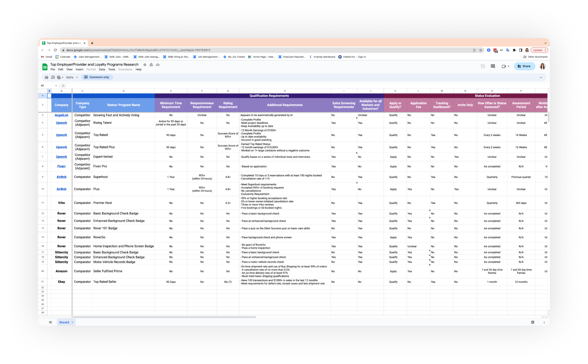Click the browser address bar
The height and width of the screenshot is (364, 588).
[266, 50]
